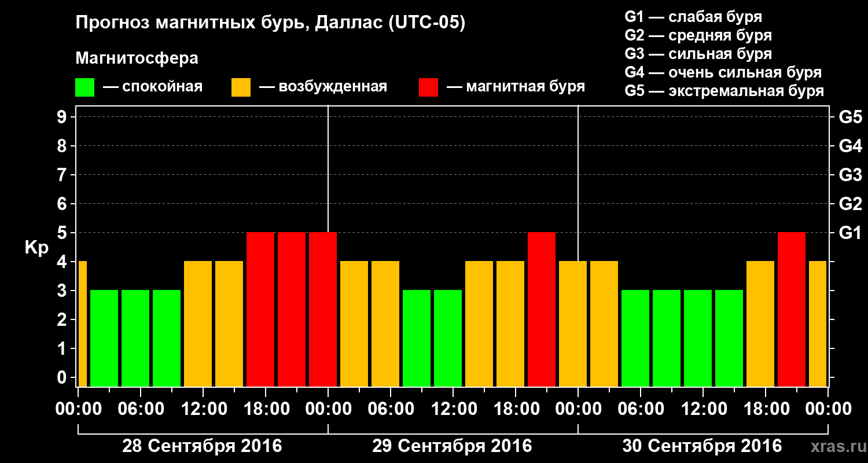Click the red bar crossing midnight into 29 Сентября
The height and width of the screenshot is (463, 868).
323,309
